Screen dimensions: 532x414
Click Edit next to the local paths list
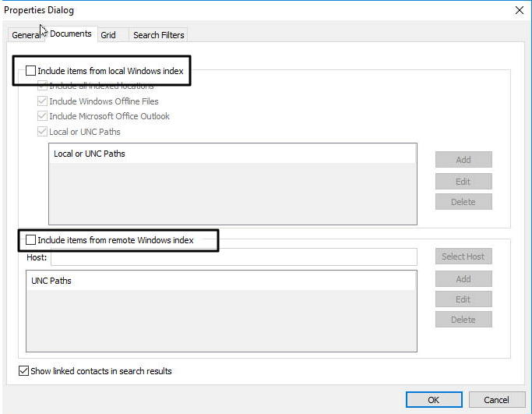(x=463, y=181)
